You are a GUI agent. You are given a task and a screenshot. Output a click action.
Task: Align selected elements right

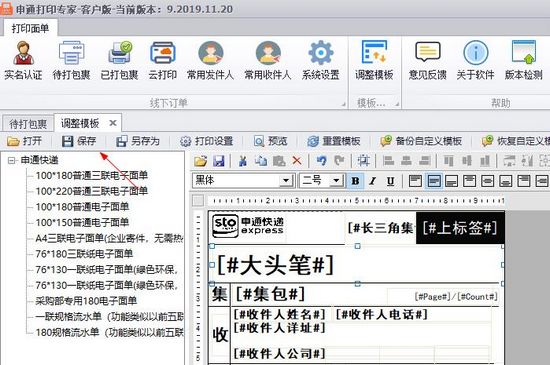424,161
